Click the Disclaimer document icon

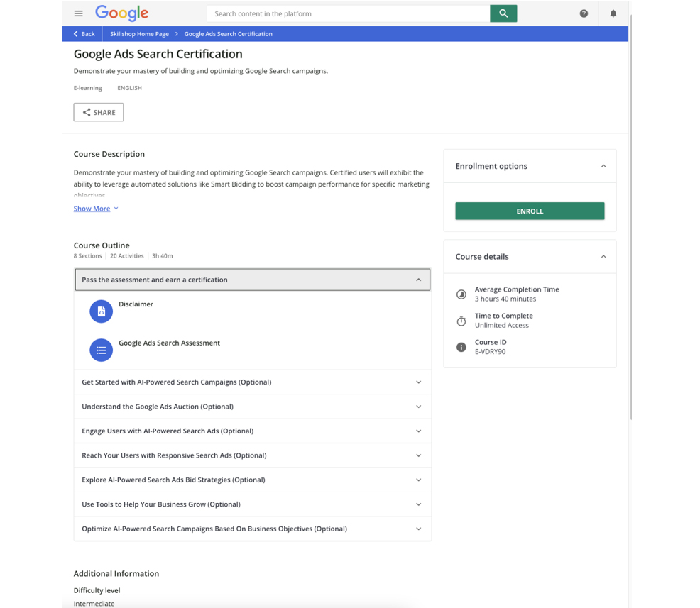click(102, 311)
